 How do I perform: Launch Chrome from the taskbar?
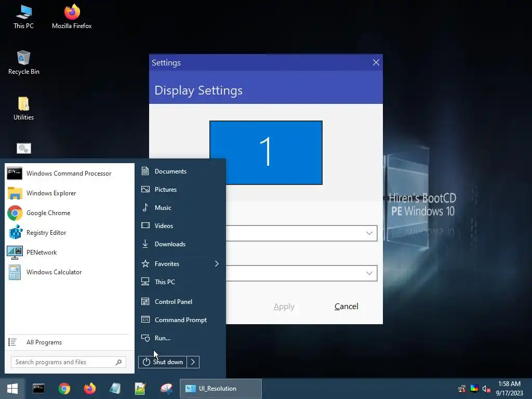pos(64,389)
